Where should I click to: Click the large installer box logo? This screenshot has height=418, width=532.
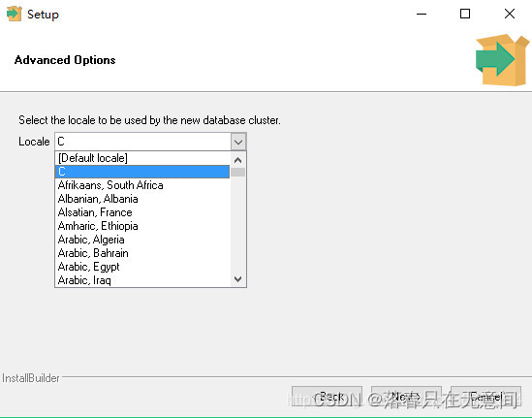pyautogui.click(x=502, y=60)
